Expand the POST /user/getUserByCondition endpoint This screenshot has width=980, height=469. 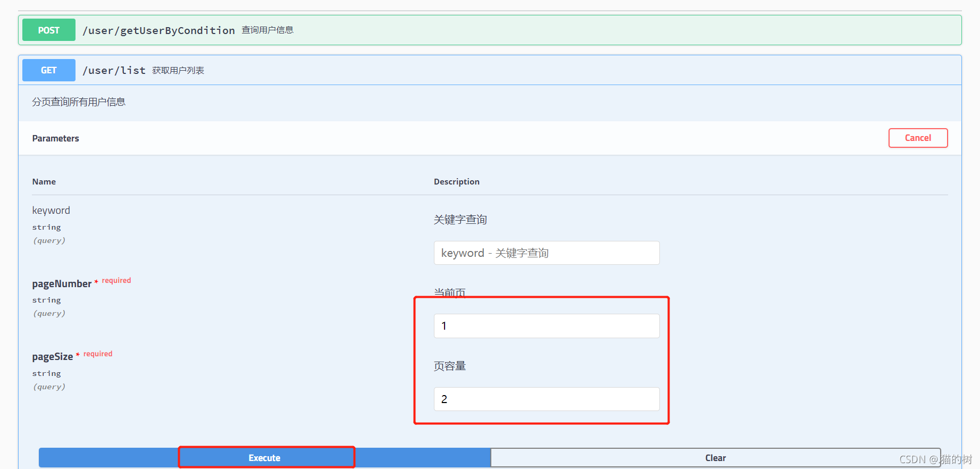490,30
